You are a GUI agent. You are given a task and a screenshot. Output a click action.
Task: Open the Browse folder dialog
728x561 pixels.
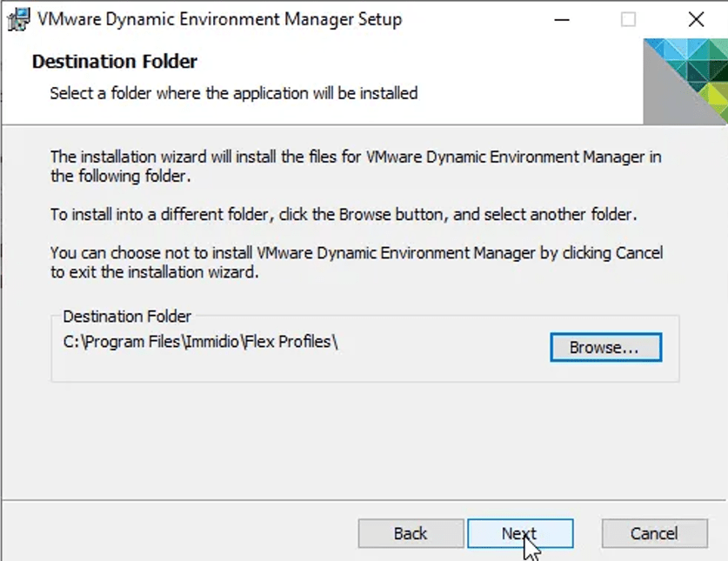click(x=605, y=347)
